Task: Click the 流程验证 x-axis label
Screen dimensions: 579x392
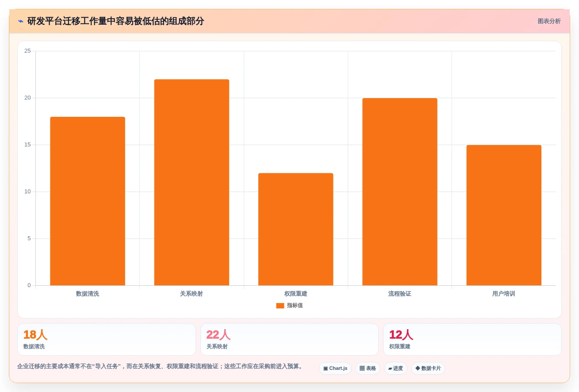Action: pos(400,294)
